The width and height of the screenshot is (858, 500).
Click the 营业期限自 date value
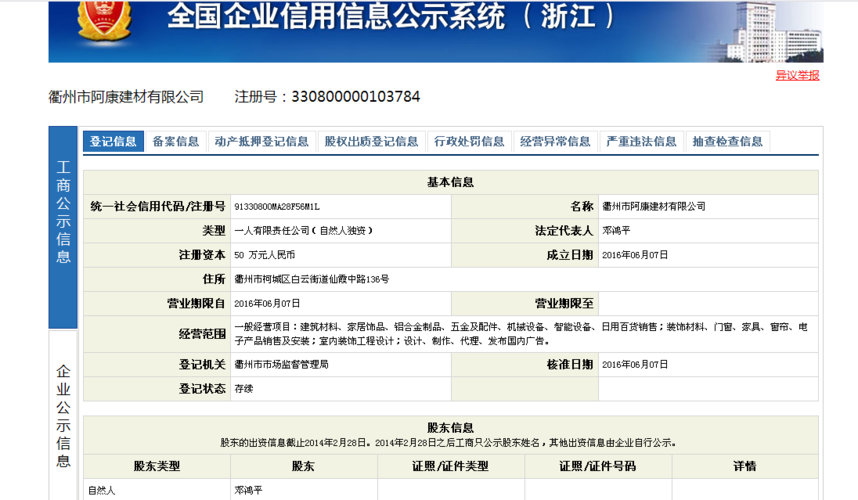pos(267,304)
